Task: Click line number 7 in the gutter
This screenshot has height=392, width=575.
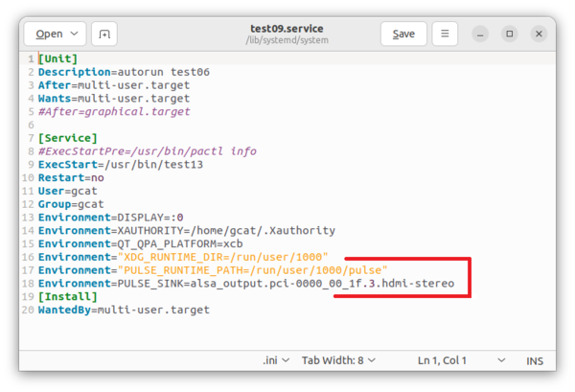Action: tap(31, 137)
